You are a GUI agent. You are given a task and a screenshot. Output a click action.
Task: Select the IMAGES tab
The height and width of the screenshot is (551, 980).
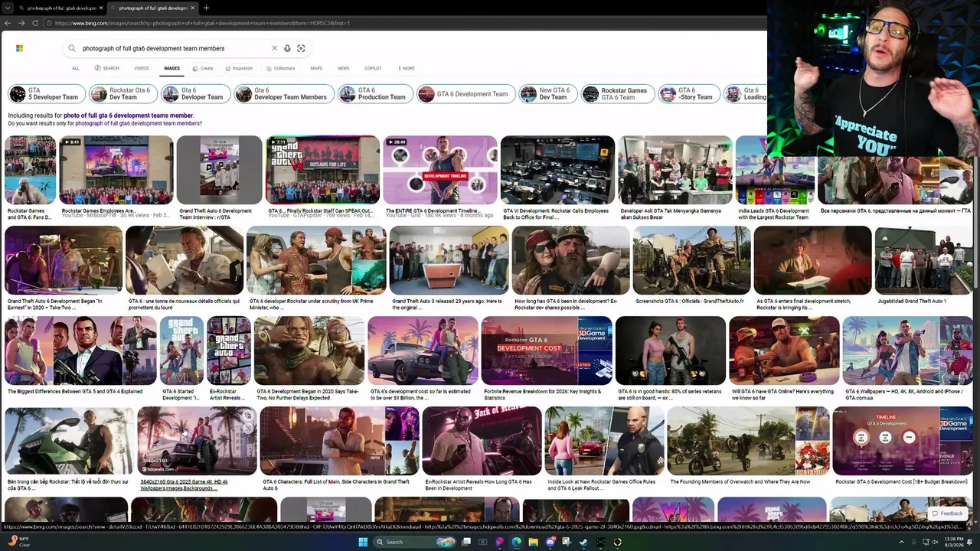pos(171,68)
